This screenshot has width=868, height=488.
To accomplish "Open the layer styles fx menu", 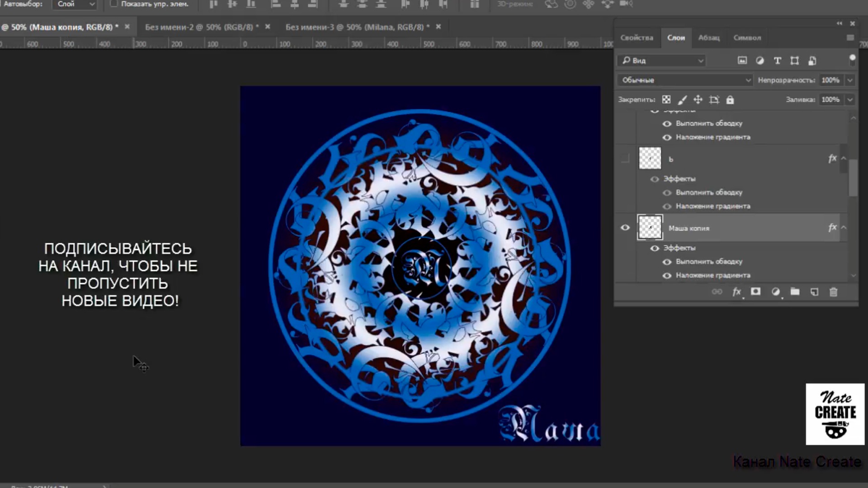I will pyautogui.click(x=737, y=292).
